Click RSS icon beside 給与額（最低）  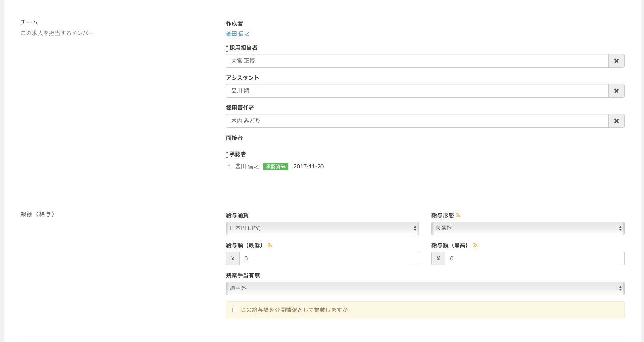click(x=270, y=245)
